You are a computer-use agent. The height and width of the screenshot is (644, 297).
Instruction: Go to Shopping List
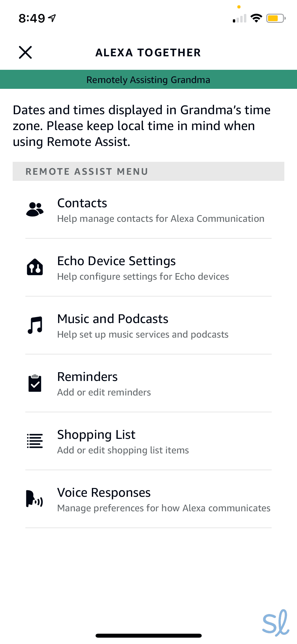(x=96, y=435)
